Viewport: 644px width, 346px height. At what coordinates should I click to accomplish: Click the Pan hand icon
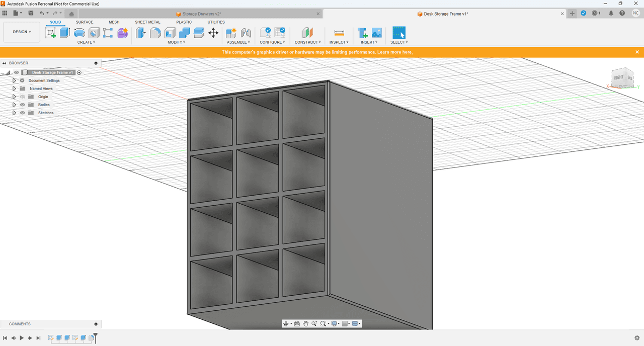(x=305, y=324)
